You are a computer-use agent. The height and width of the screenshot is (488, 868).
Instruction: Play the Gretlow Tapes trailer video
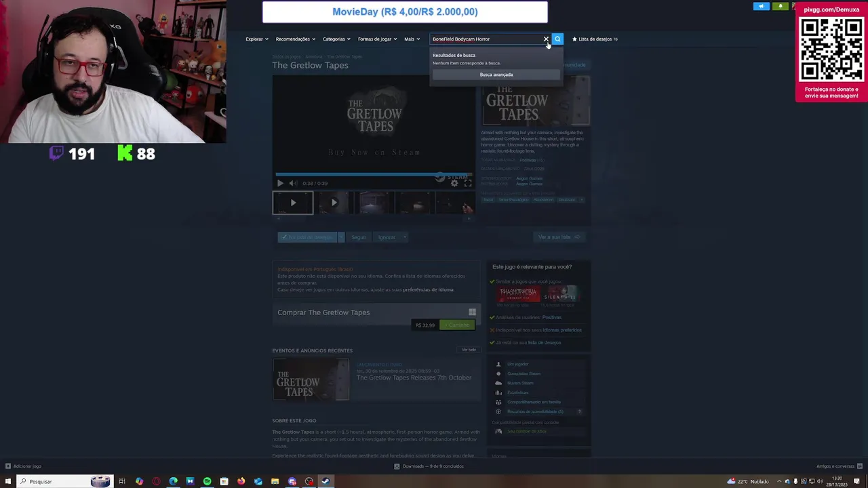pos(280,183)
